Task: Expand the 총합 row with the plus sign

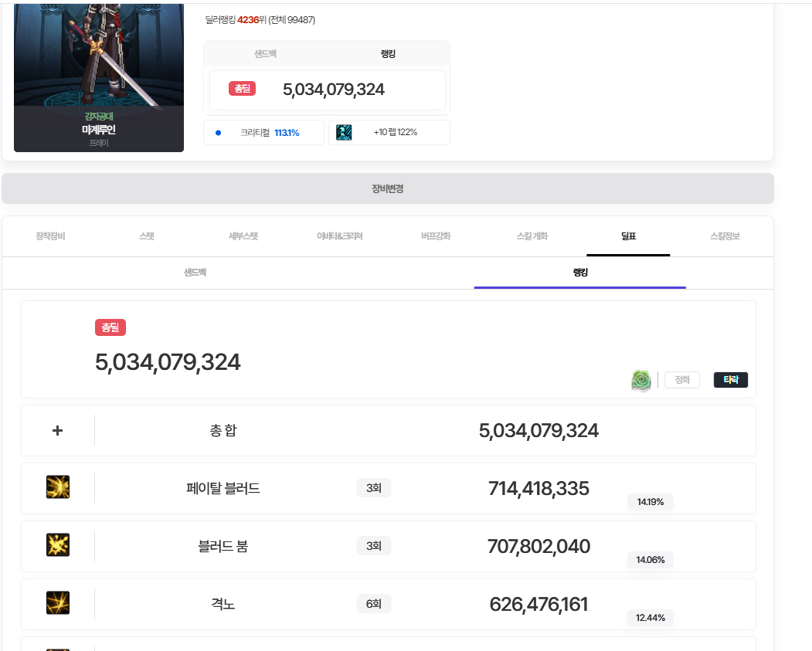Action: tap(57, 430)
